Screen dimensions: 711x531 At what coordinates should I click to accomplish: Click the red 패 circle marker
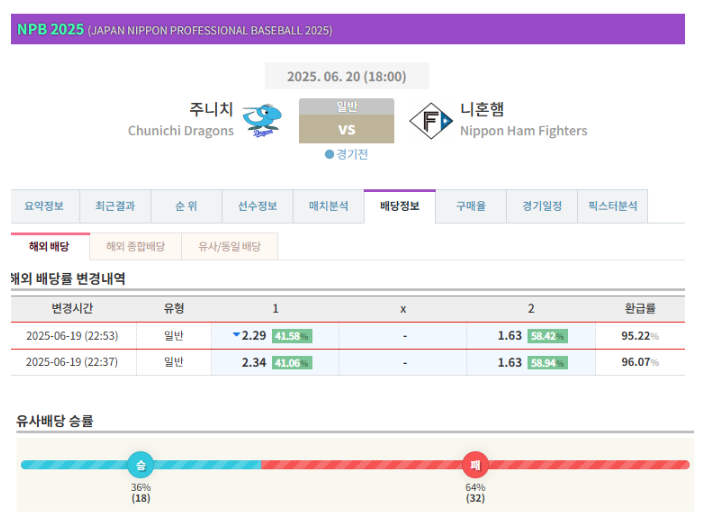pos(475,465)
